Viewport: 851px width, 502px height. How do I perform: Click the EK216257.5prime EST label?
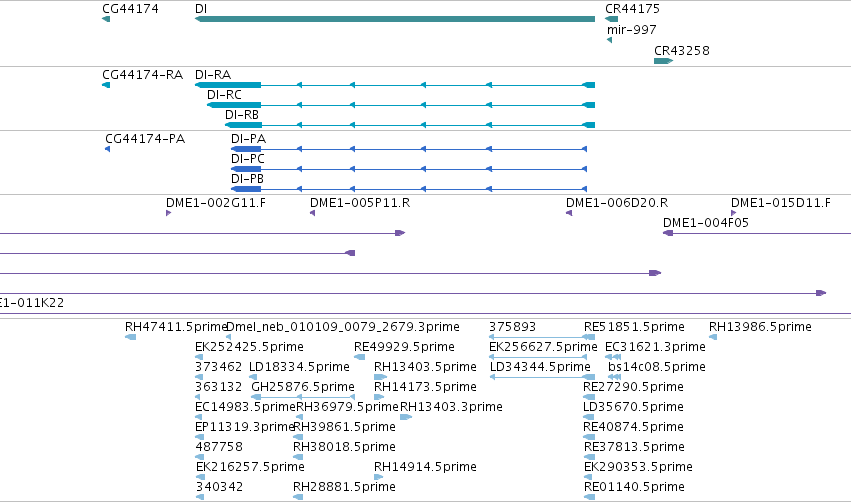[250, 467]
